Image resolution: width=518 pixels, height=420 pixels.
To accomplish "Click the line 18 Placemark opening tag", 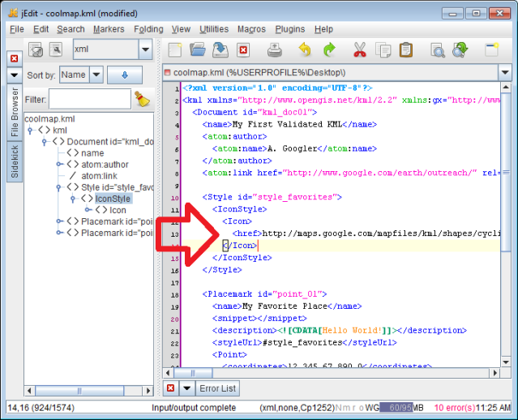I will (x=264, y=294).
